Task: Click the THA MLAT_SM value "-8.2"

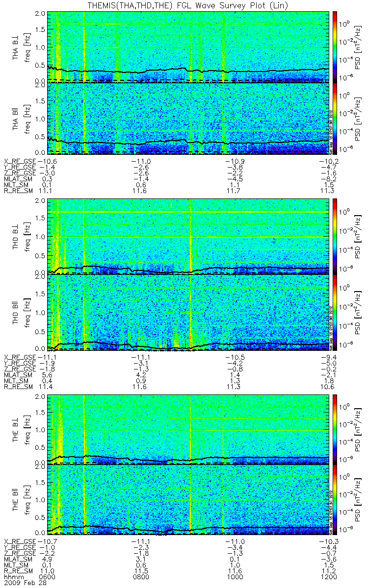Action: click(328, 179)
